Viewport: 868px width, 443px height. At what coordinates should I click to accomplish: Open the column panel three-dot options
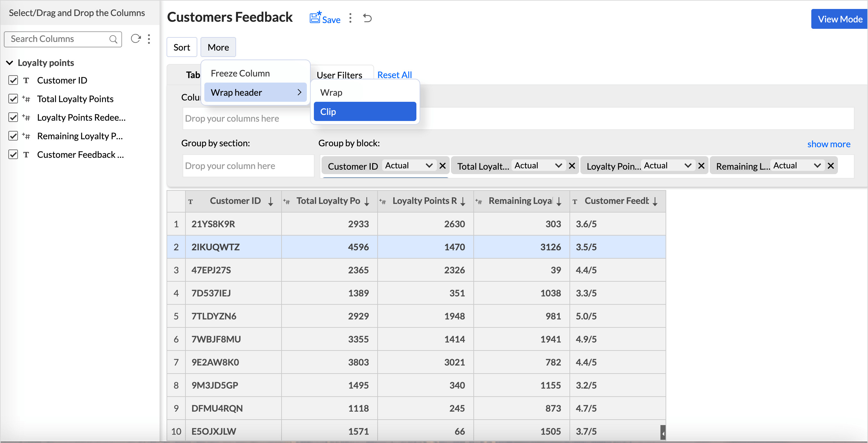pyautogui.click(x=149, y=39)
